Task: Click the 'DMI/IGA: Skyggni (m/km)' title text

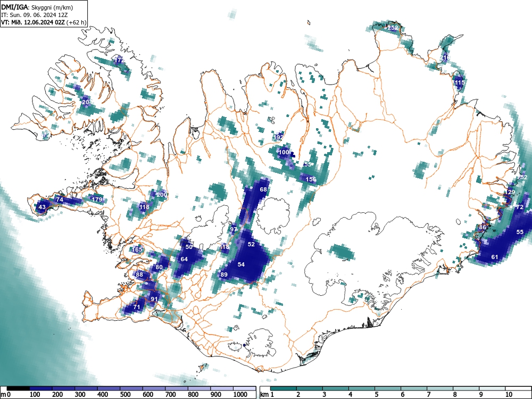Action: pos(37,7)
